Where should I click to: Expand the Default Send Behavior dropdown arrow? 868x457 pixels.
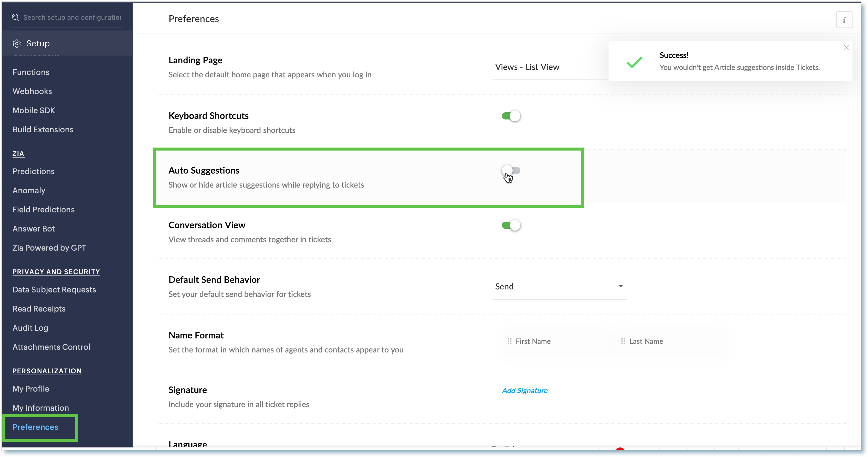620,286
